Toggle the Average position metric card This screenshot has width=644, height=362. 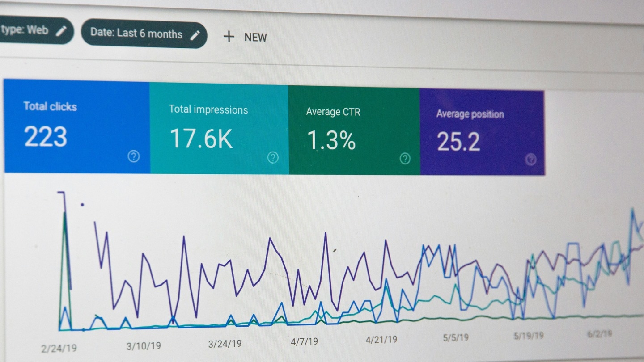482,132
